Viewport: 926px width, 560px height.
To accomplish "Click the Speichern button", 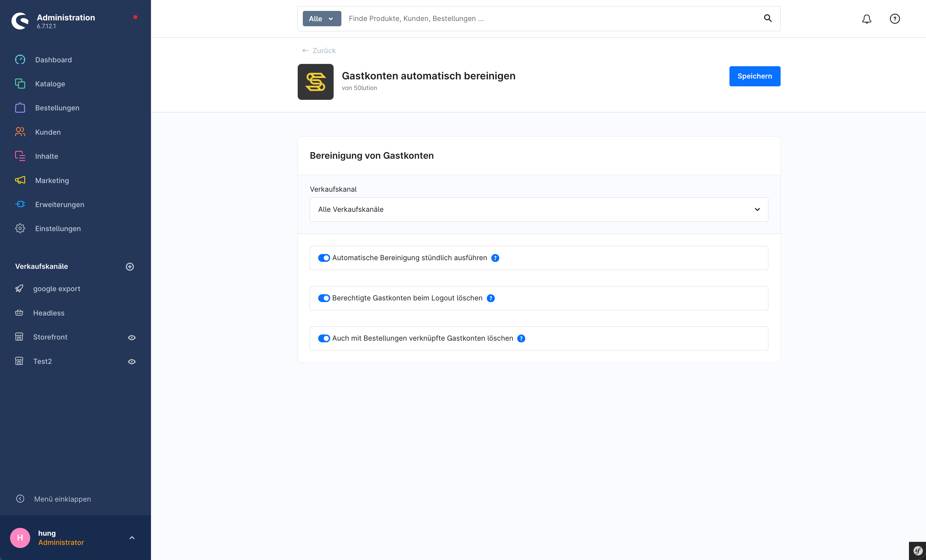I will [x=755, y=76].
